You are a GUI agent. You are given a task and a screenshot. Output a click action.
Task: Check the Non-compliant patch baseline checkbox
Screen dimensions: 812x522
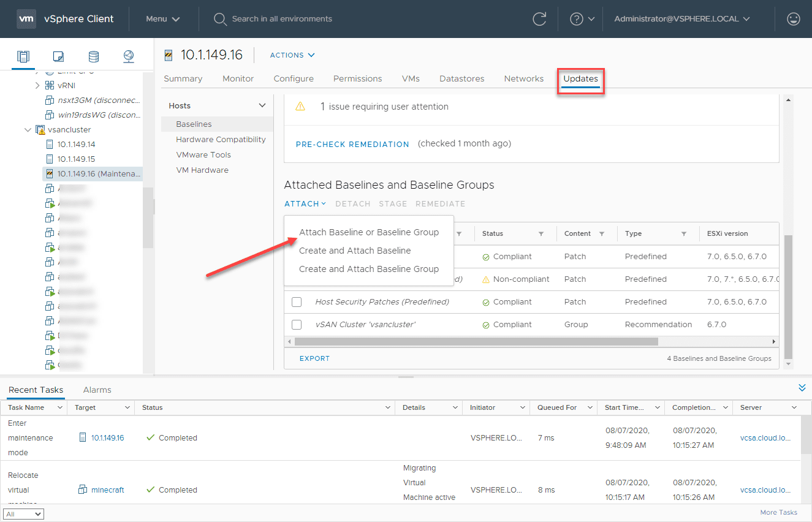[x=297, y=279]
